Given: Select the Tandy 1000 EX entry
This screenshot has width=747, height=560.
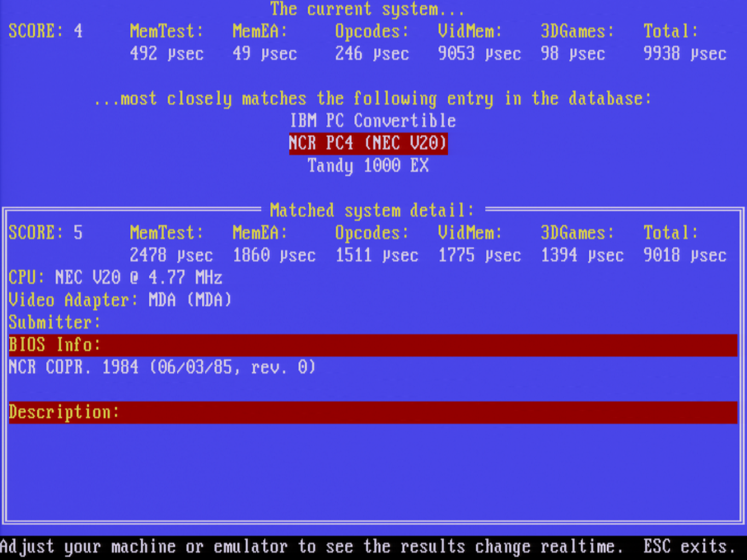Looking at the screenshot, I should (368, 166).
